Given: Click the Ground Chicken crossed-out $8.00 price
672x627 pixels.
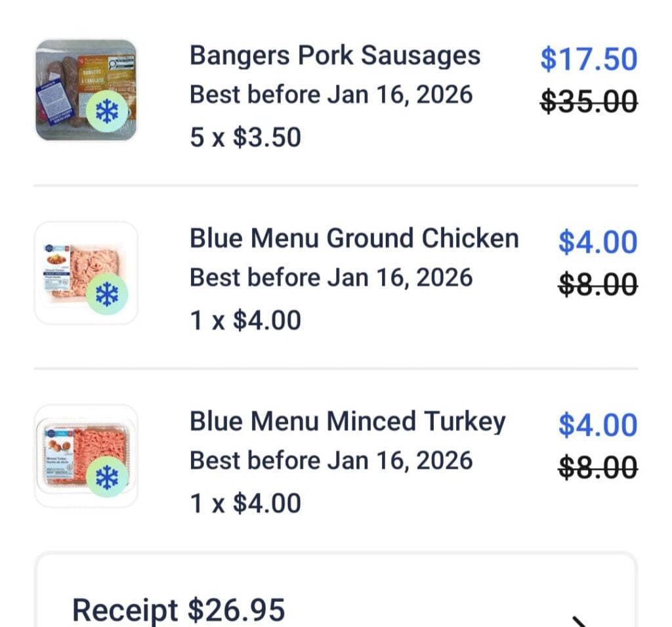Looking at the screenshot, I should point(597,285).
